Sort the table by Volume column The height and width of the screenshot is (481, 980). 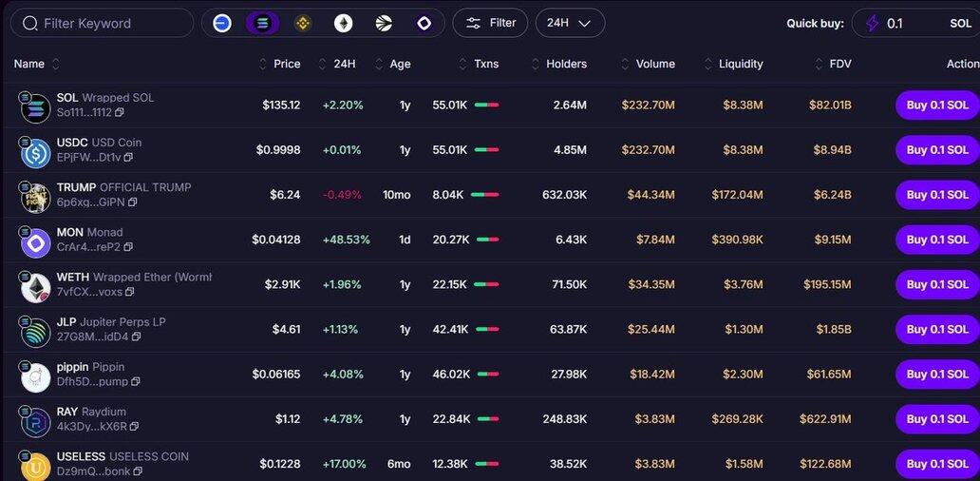(654, 64)
